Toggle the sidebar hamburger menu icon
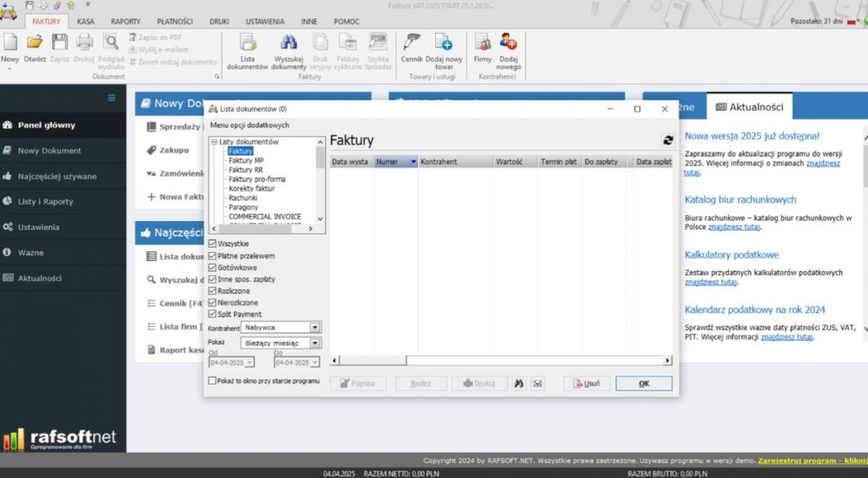 [112, 98]
